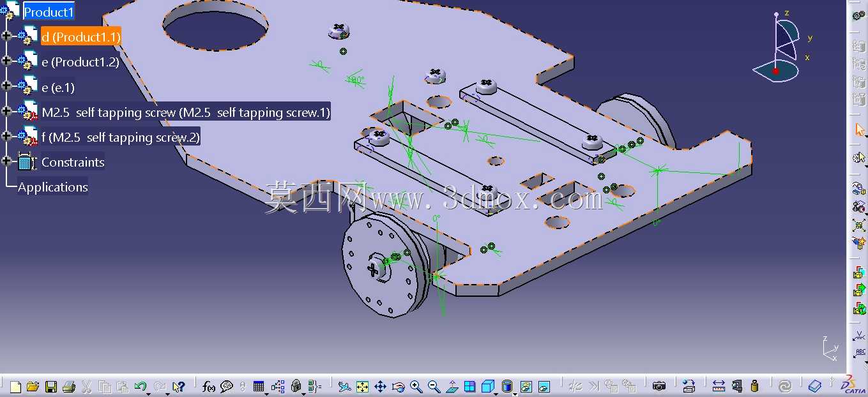Open the What's This help icon
Viewport: 868px width, 397px height.
click(179, 386)
